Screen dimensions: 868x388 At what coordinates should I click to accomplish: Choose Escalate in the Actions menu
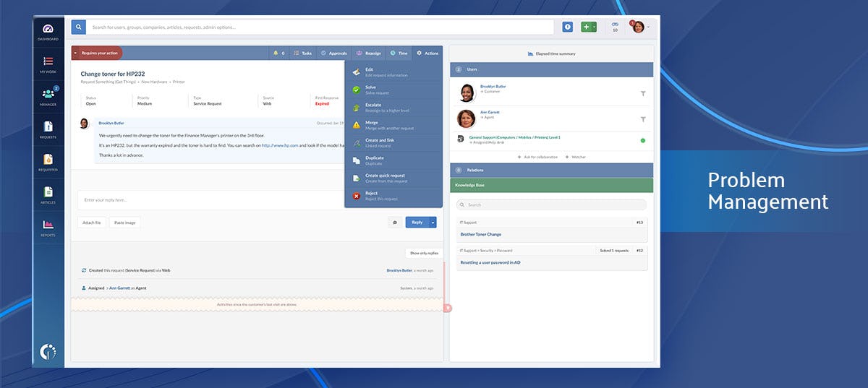point(393,107)
